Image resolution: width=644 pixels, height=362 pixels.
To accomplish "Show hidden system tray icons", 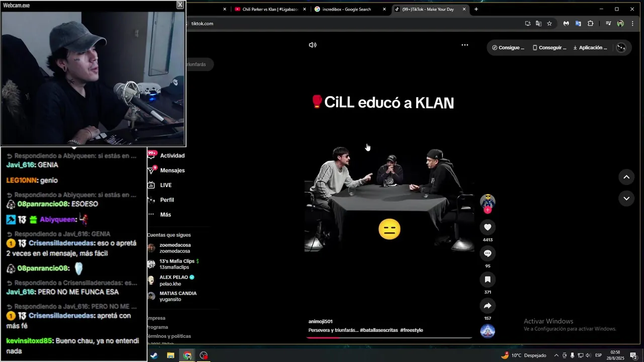I will point(556,355).
